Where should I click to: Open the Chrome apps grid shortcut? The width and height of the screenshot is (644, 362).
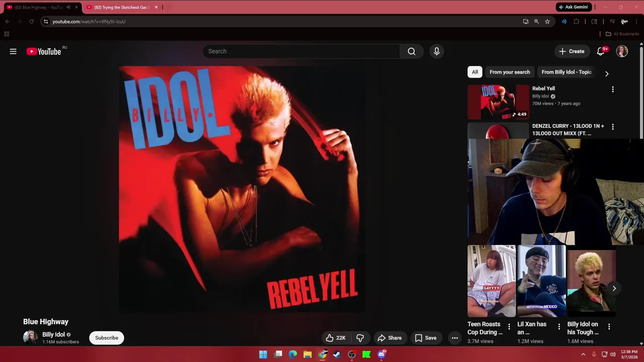[x=7, y=34]
